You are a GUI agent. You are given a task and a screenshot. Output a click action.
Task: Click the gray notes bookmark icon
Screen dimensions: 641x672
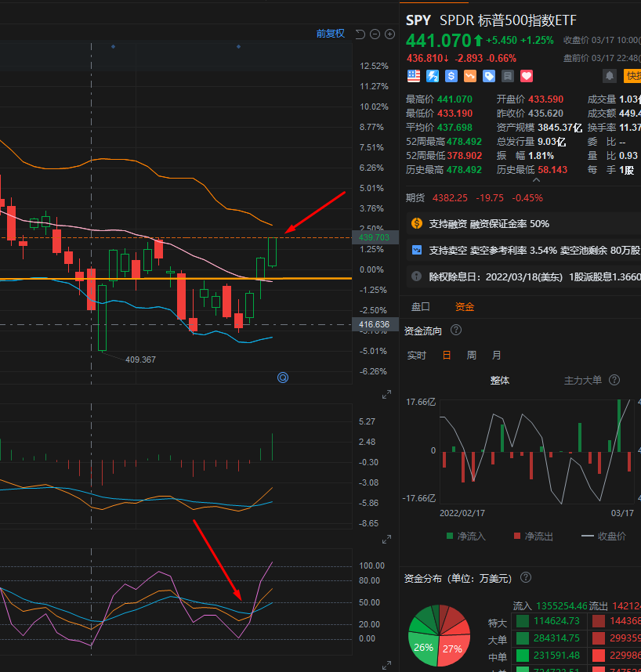(x=508, y=76)
